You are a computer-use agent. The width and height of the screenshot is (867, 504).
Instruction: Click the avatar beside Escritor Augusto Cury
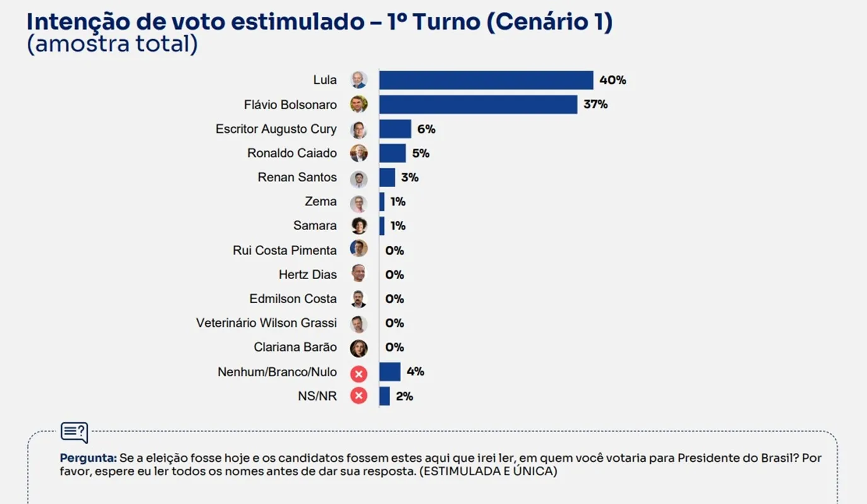359,129
